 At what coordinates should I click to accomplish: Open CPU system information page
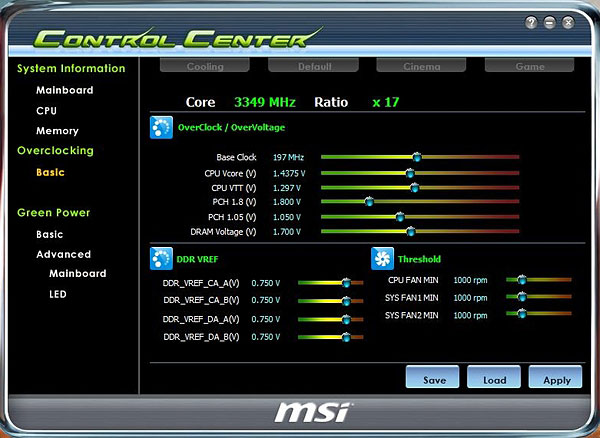(x=46, y=111)
